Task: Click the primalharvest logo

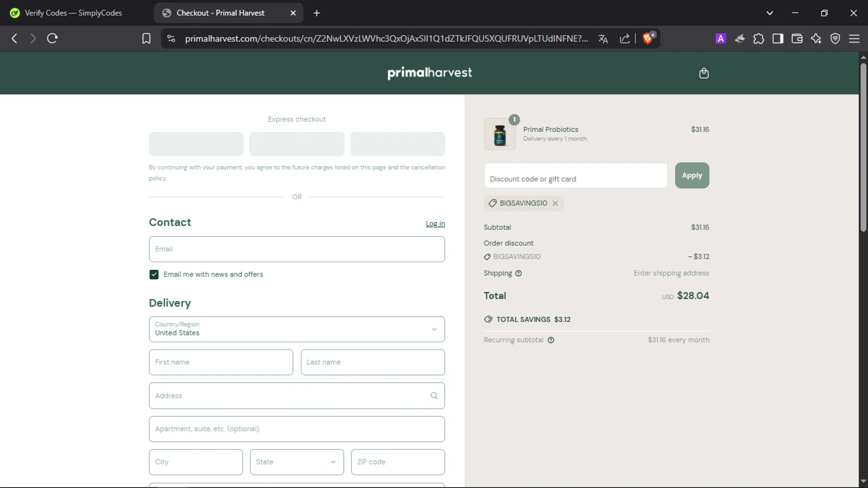Action: click(x=429, y=73)
